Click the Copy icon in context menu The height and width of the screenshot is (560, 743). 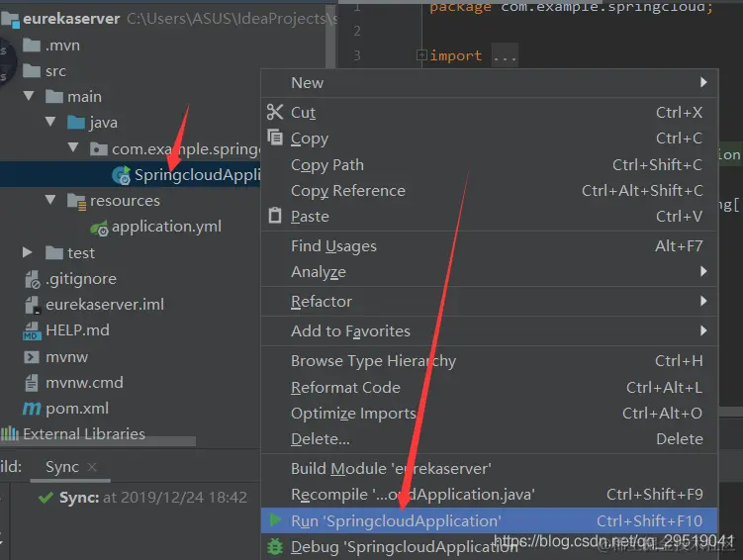point(275,138)
